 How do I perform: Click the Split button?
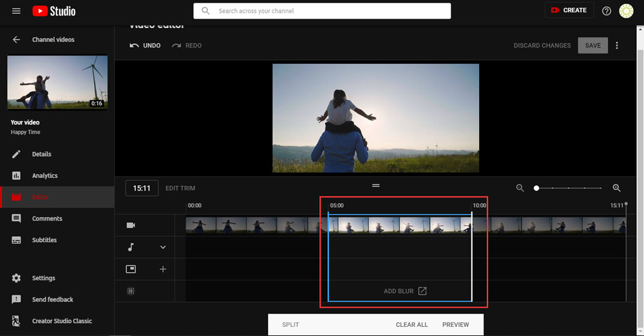290,324
